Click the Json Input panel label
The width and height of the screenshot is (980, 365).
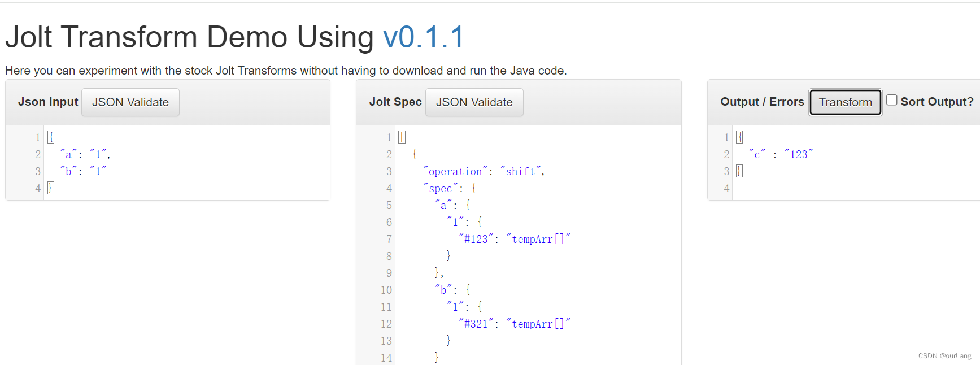pyautogui.click(x=48, y=102)
